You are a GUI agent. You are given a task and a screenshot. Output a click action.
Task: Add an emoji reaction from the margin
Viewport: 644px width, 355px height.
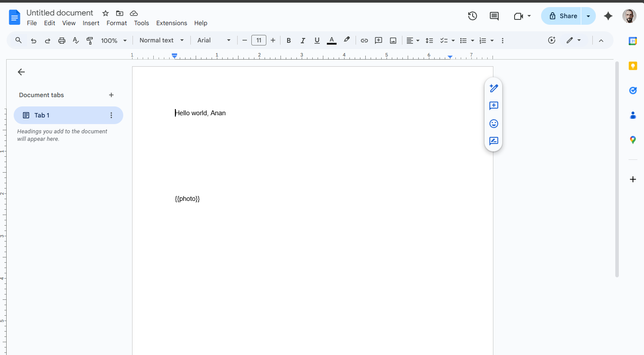(493, 124)
